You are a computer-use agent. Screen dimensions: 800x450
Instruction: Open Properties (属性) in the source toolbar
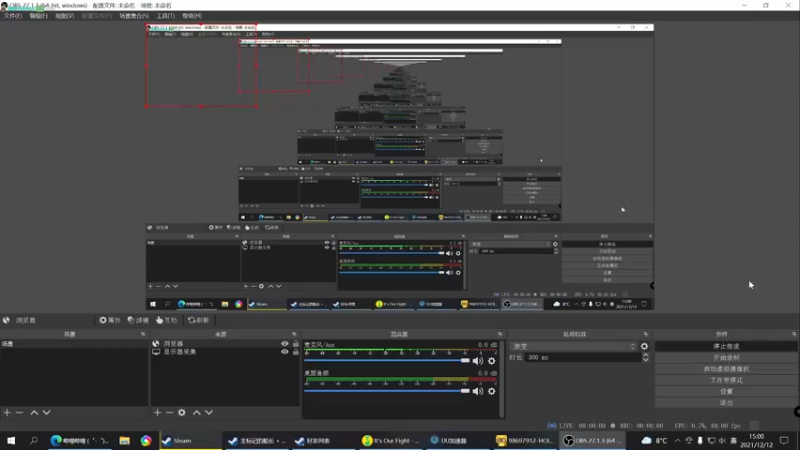[x=110, y=320]
